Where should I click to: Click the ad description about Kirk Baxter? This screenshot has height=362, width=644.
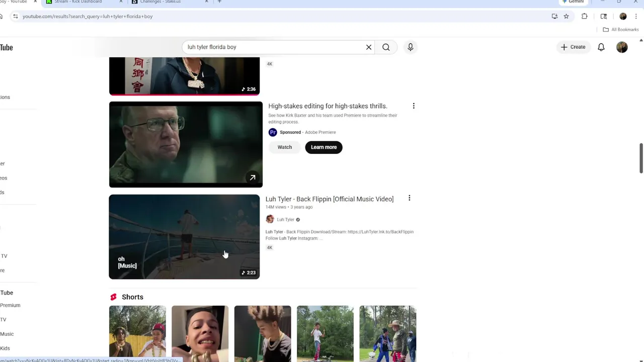tap(333, 119)
